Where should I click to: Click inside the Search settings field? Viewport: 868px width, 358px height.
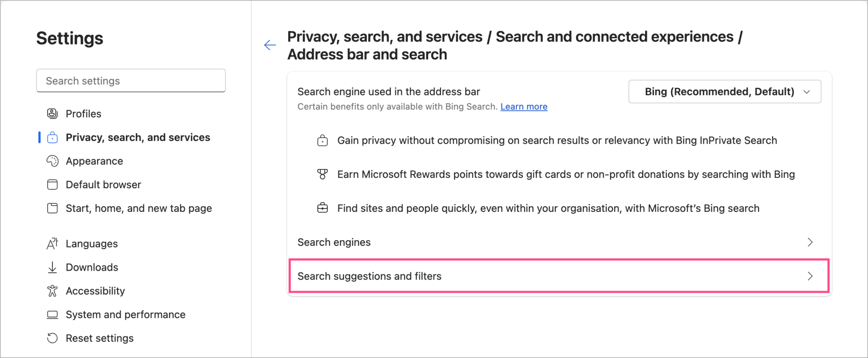click(x=131, y=80)
